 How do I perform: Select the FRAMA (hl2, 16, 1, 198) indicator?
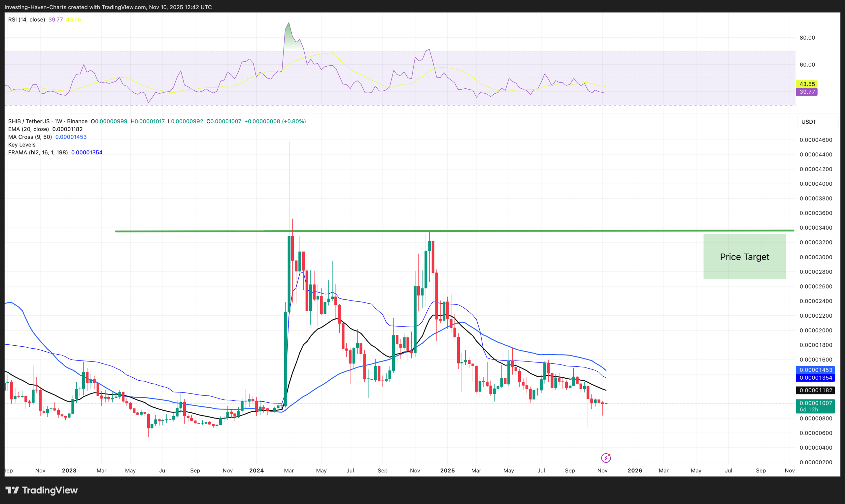coord(37,152)
